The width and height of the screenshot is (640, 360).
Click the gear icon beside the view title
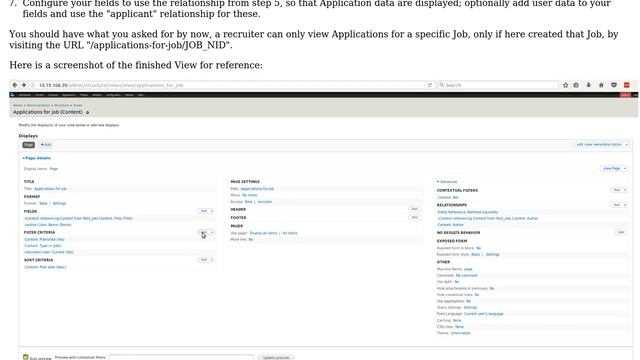pos(87,112)
